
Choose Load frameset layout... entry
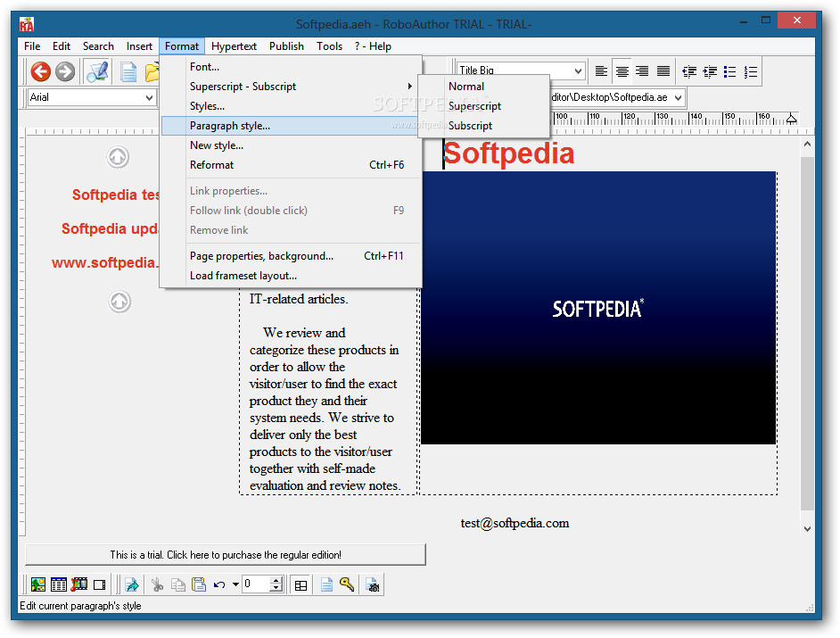[x=291, y=276]
